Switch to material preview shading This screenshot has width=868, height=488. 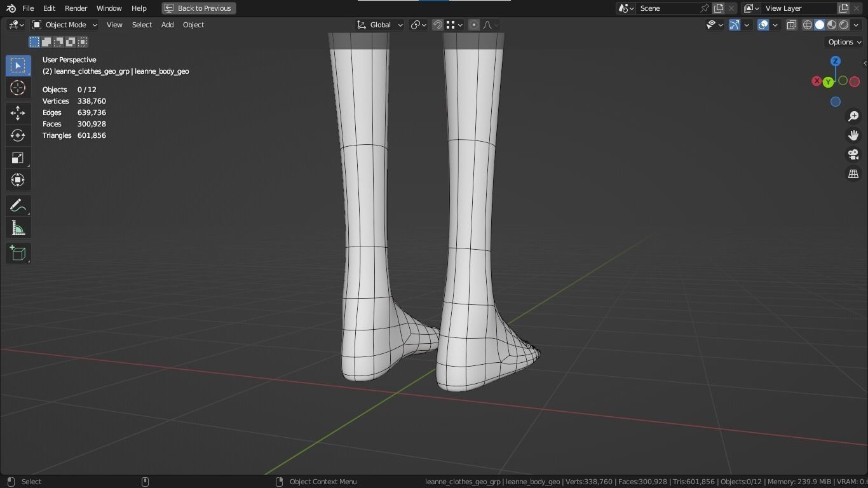point(832,25)
